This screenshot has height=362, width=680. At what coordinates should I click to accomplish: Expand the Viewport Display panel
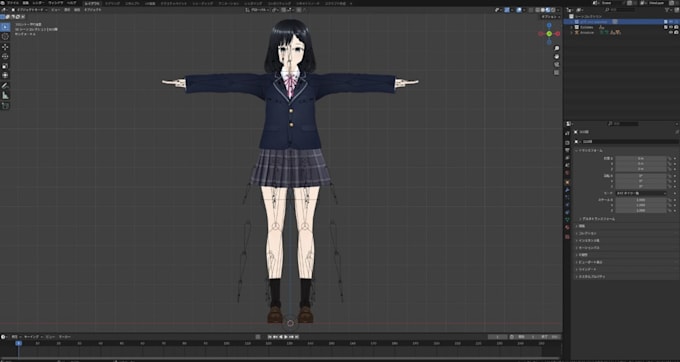click(x=626, y=262)
